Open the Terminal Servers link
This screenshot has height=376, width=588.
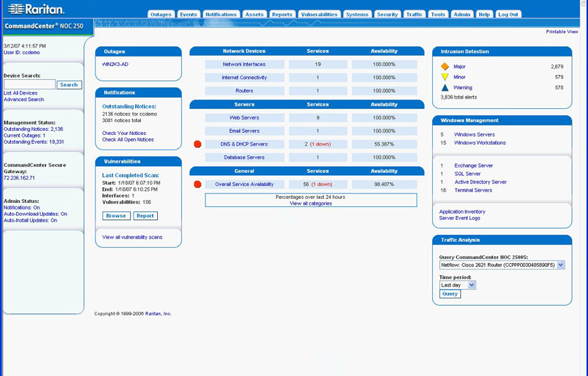coord(473,190)
